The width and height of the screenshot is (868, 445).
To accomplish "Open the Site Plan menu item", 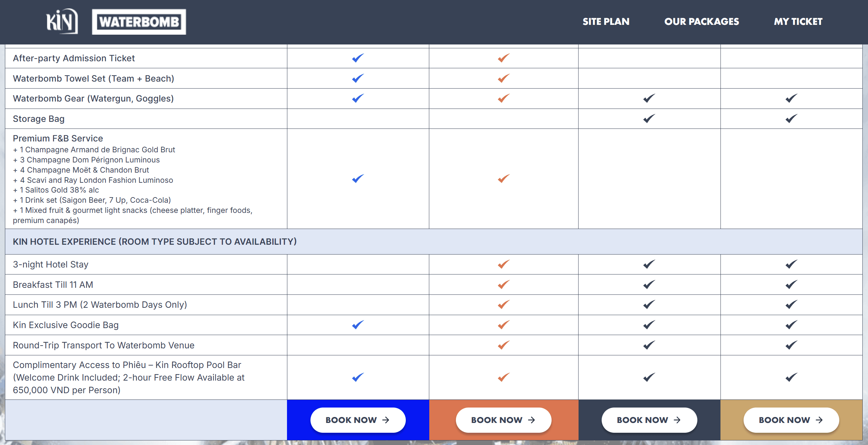I will point(606,22).
